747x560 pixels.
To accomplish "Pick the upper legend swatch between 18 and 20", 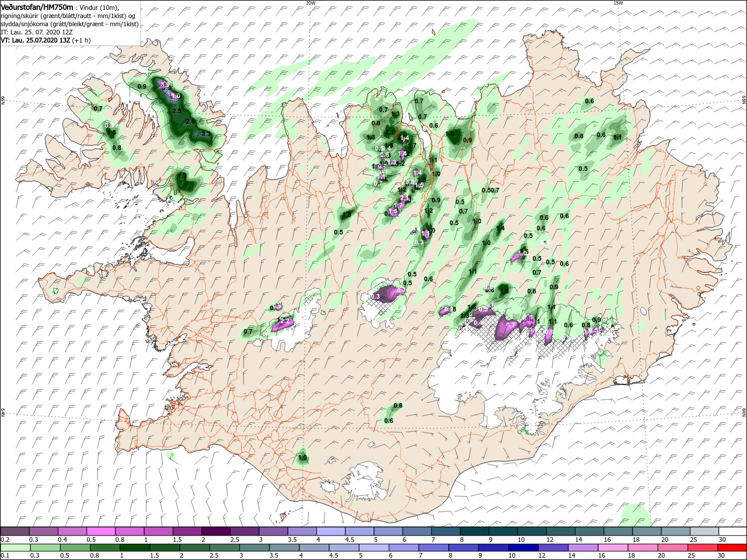I will [x=647, y=531].
